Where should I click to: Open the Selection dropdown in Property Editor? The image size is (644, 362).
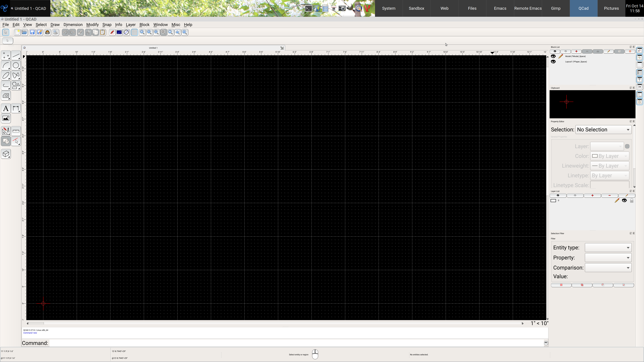coord(603,130)
